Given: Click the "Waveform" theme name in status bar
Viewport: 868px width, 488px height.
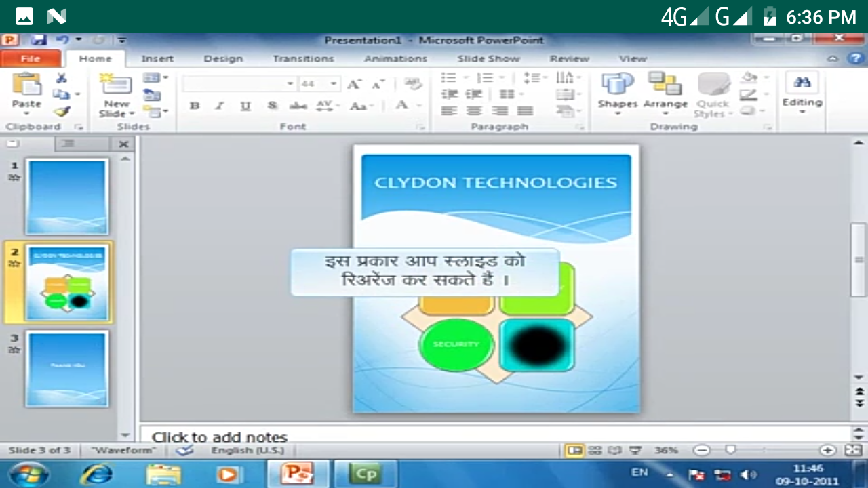Looking at the screenshot, I should (123, 451).
